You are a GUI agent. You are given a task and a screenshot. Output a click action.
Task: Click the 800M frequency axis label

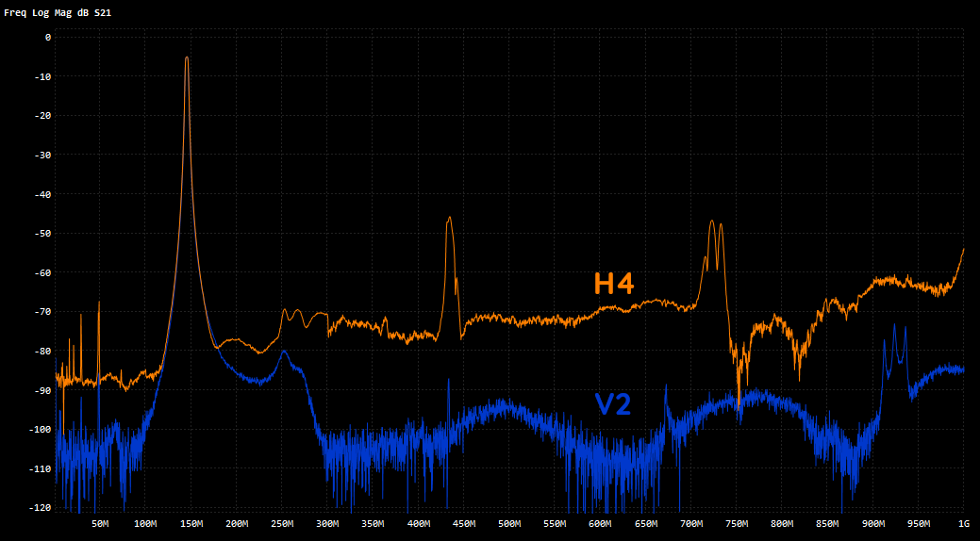pyautogui.click(x=783, y=523)
